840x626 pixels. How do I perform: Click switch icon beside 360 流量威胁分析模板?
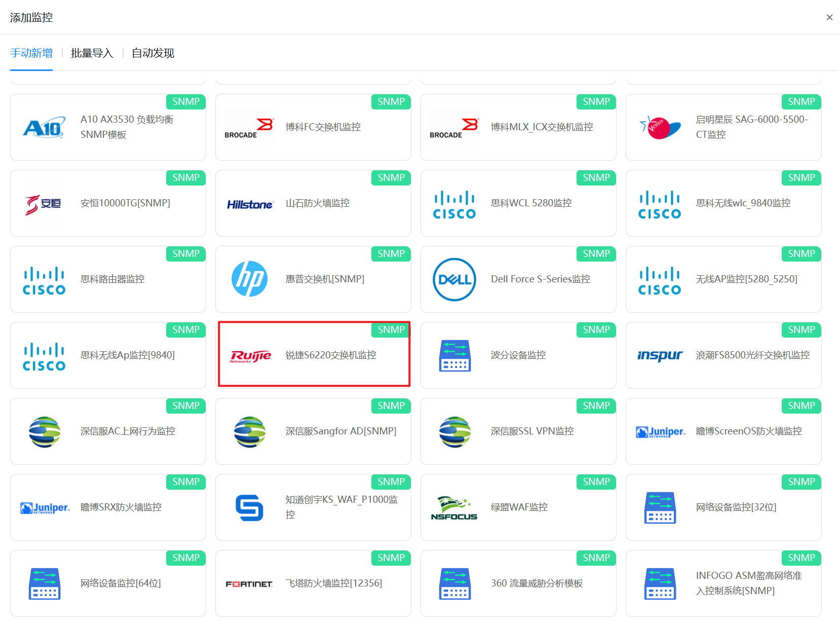click(455, 583)
